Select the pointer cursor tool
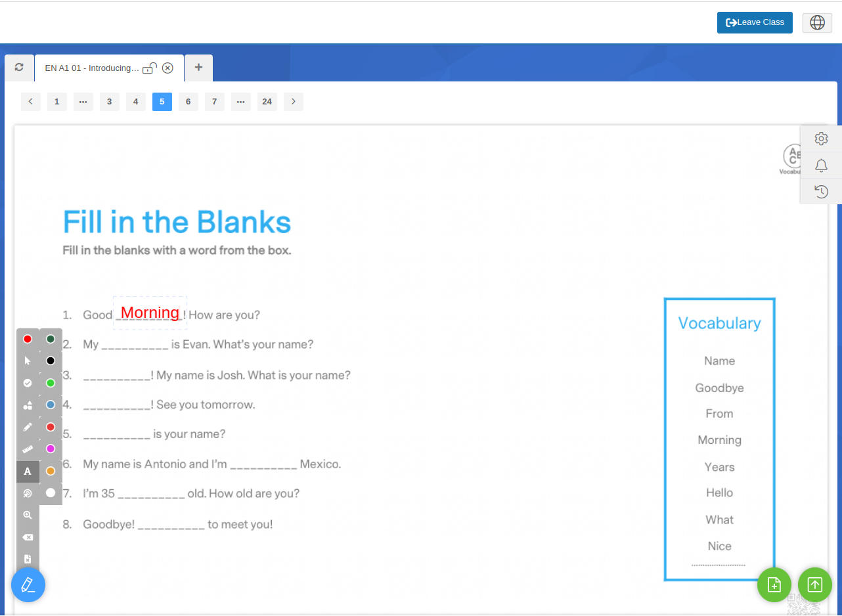Viewport: 842px width, 616px height. (28, 361)
